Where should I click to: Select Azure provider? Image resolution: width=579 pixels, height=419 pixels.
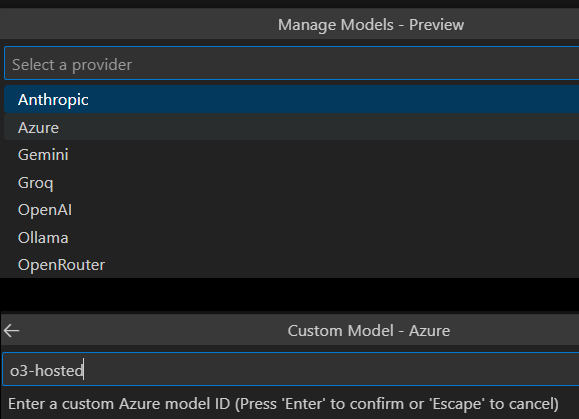click(x=292, y=127)
